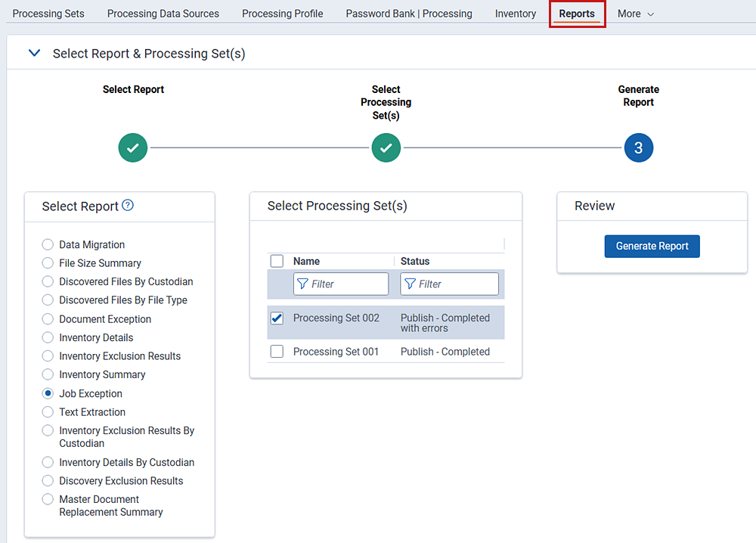Go to the Processing Profile tab
The image size is (756, 543).
click(282, 14)
